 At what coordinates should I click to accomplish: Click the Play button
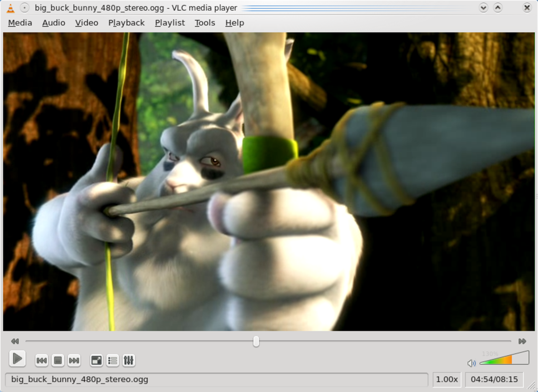[17, 358]
